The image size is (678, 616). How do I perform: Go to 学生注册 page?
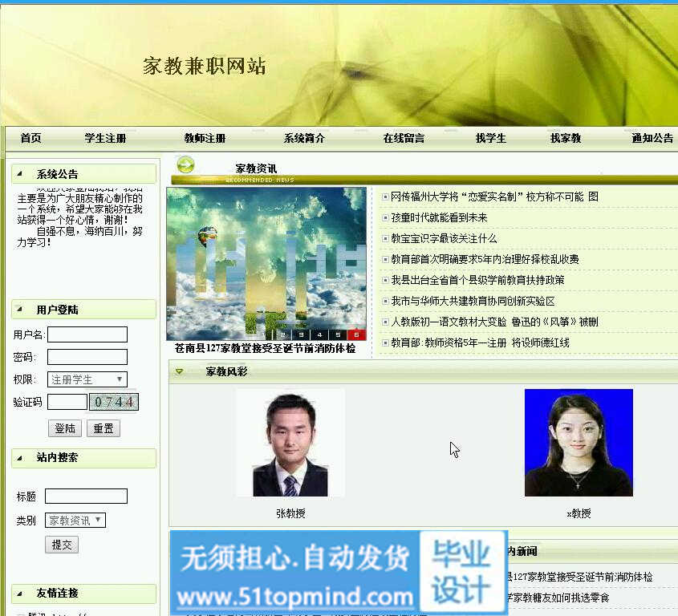coord(105,138)
